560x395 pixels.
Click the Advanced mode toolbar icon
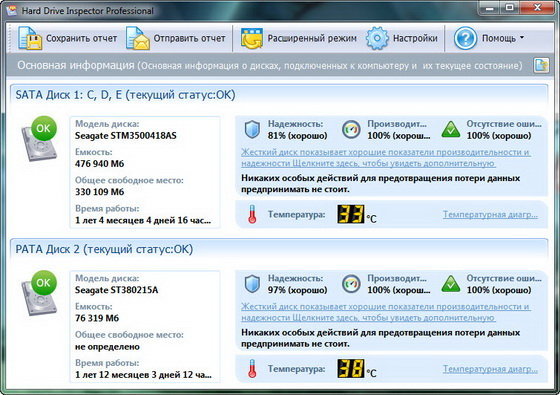pos(252,38)
